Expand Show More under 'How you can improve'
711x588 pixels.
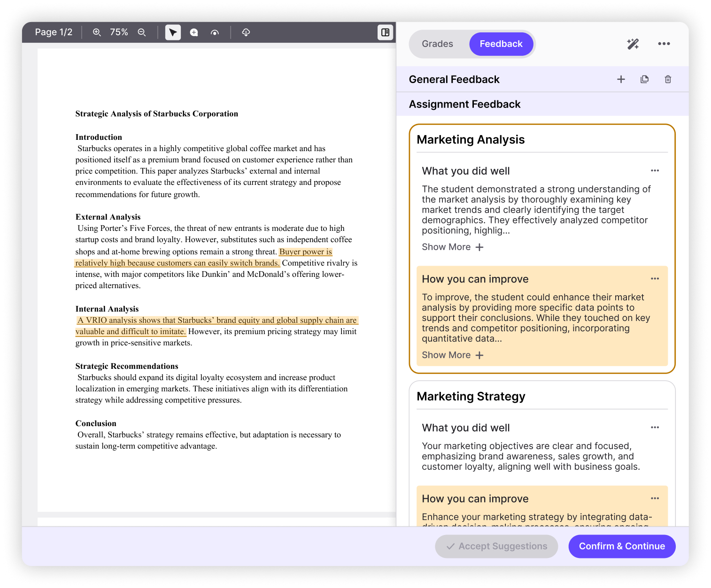(452, 355)
